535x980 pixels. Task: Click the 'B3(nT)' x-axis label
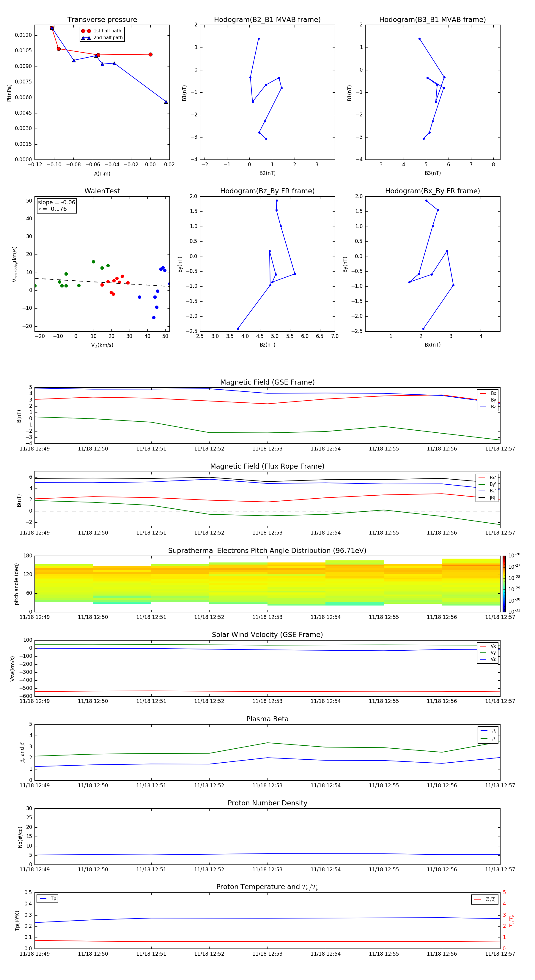coord(432,173)
